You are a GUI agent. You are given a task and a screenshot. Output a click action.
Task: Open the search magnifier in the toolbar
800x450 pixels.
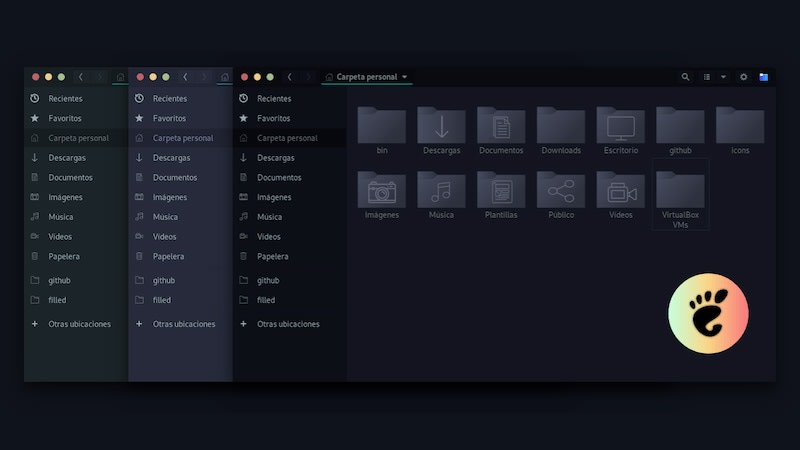(685, 77)
